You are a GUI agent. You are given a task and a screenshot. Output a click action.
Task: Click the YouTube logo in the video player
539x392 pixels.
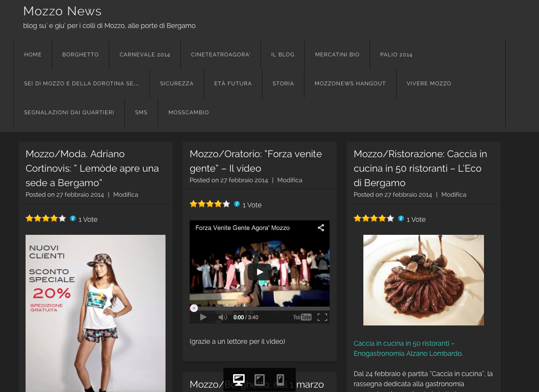click(302, 317)
